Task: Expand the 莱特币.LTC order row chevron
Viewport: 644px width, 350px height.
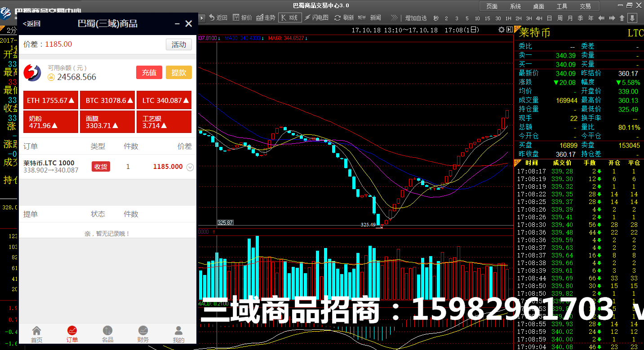Action: [190, 167]
